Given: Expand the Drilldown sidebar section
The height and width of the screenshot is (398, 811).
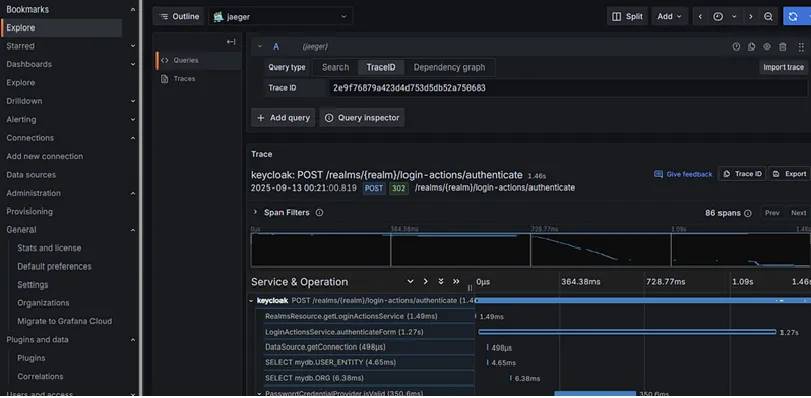Looking at the screenshot, I should [x=133, y=101].
